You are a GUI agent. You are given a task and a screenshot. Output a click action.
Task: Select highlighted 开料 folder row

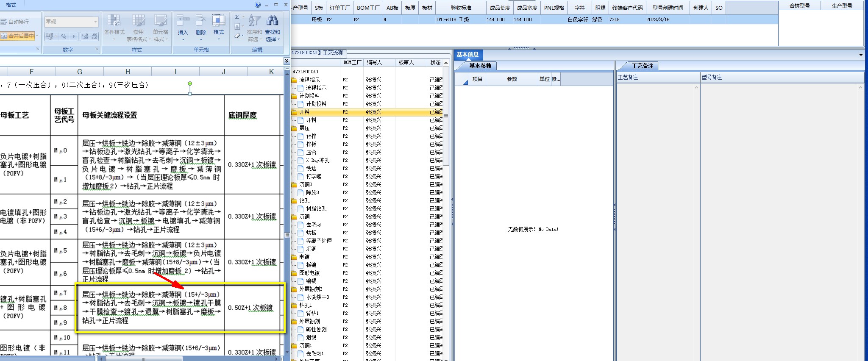click(x=367, y=112)
